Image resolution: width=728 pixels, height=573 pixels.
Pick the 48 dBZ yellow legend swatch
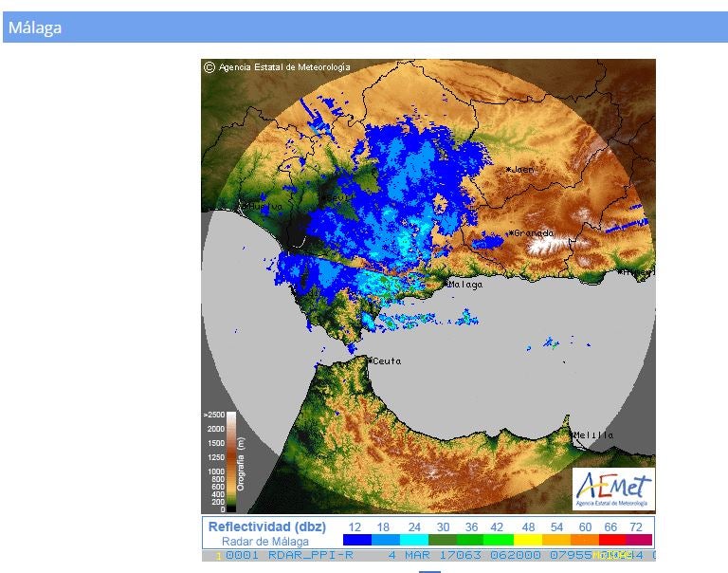528,541
